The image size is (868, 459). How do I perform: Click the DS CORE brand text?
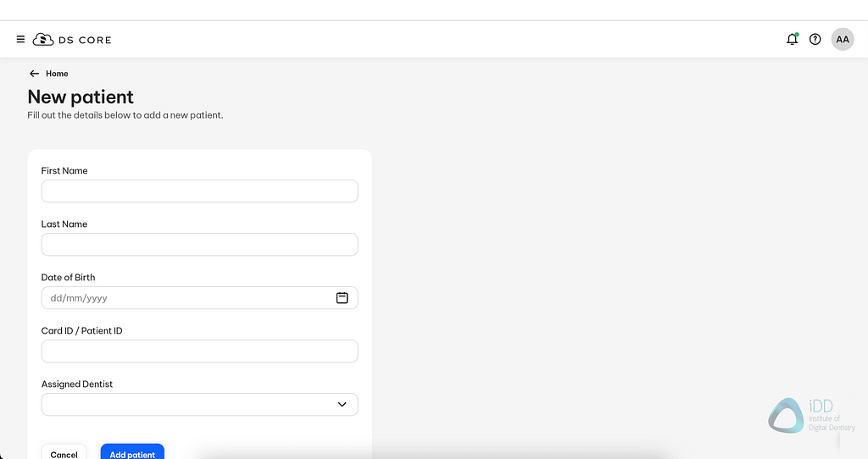coord(85,40)
